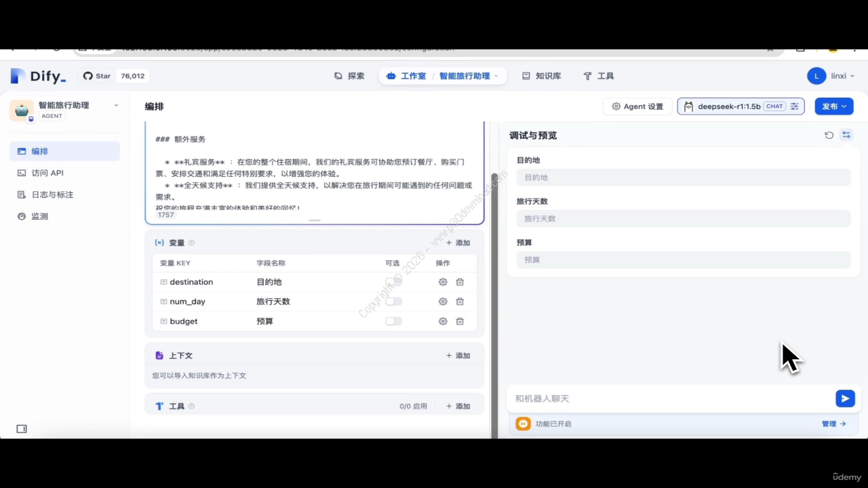Click the 目的地 input field in preview

point(683,178)
